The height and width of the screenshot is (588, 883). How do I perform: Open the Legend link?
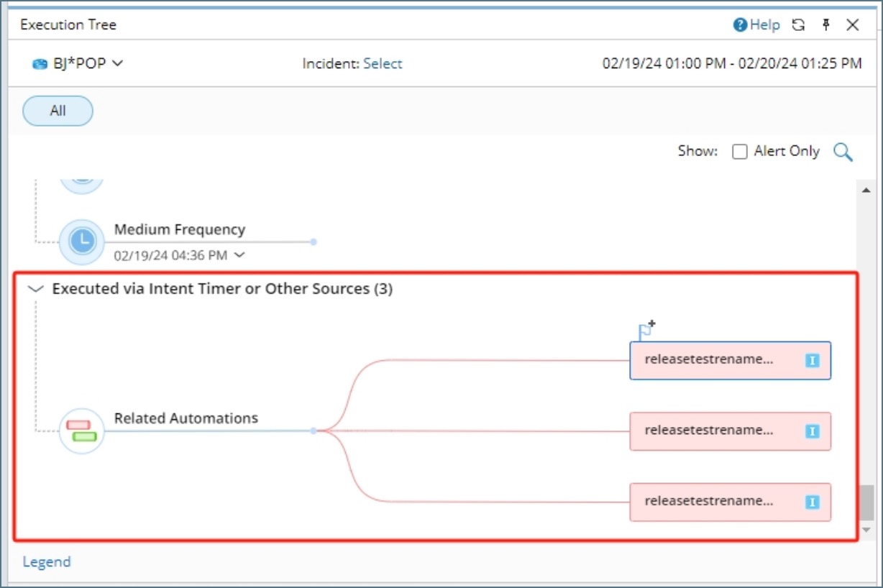[x=47, y=562]
